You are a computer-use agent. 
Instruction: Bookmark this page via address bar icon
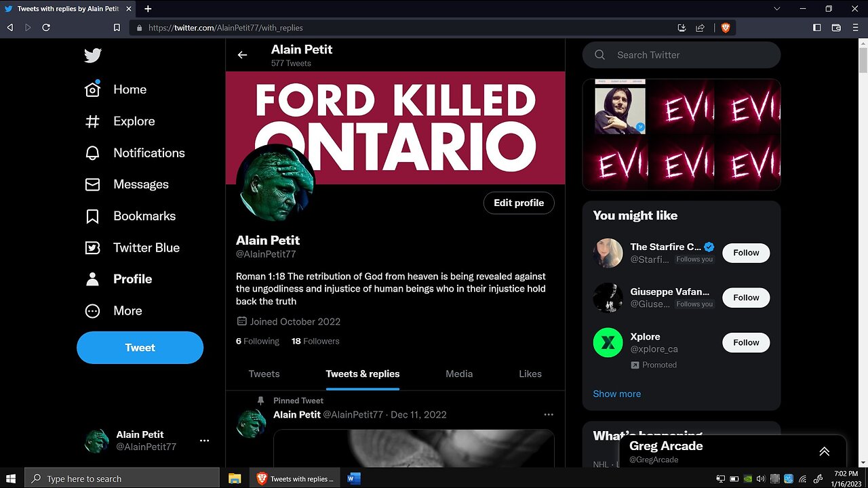pos(117,28)
